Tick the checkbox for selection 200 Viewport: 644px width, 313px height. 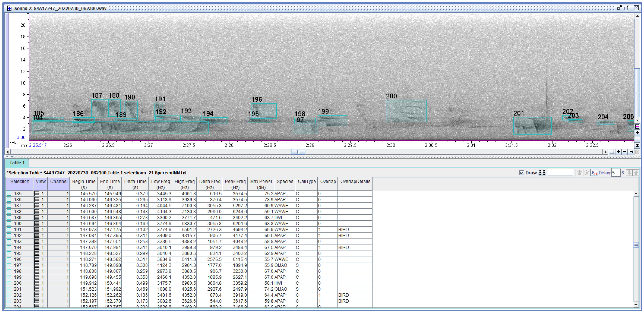pyautogui.click(x=9, y=283)
